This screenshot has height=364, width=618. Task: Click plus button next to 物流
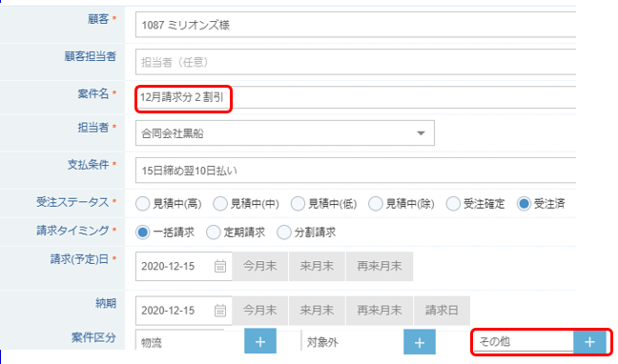260,341
